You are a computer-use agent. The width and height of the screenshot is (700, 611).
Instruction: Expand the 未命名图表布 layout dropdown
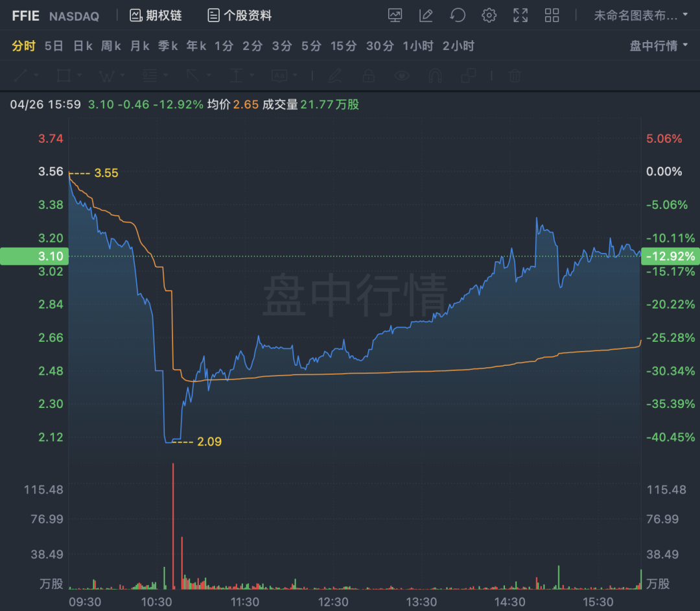[x=640, y=15]
